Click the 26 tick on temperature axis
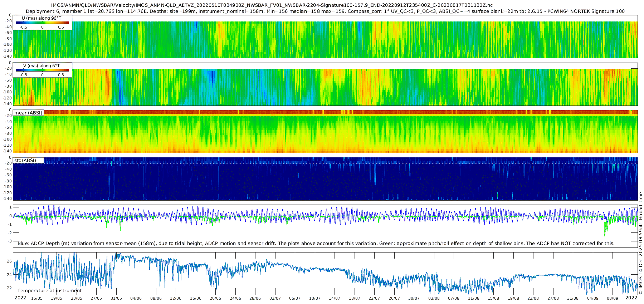This screenshot has height=304, width=644. (10, 261)
